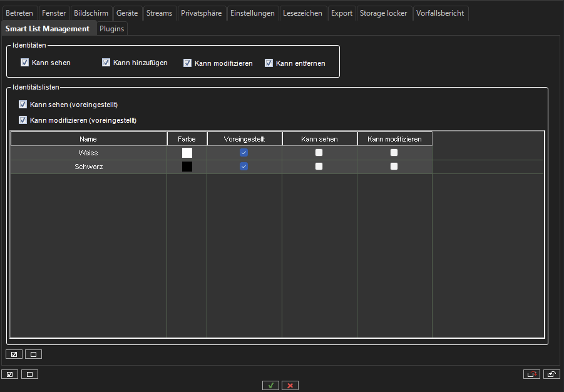Select the Smart List Management tab

(48, 29)
